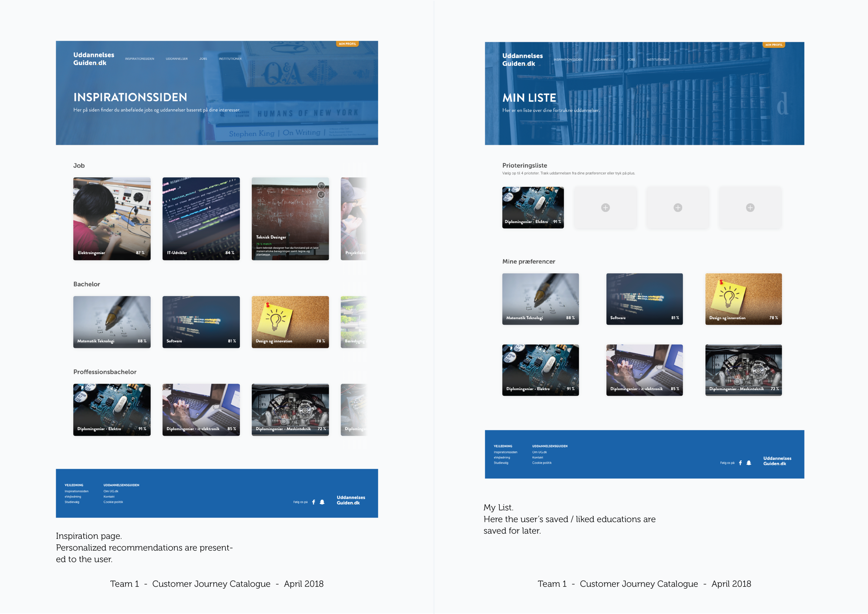
Task: Open Kontakt link in right footer
Action: point(537,458)
